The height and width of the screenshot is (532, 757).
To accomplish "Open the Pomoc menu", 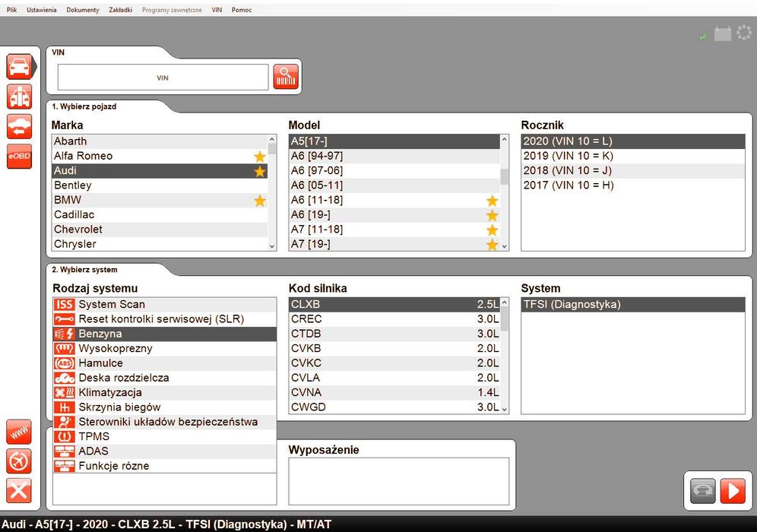I will [242, 10].
